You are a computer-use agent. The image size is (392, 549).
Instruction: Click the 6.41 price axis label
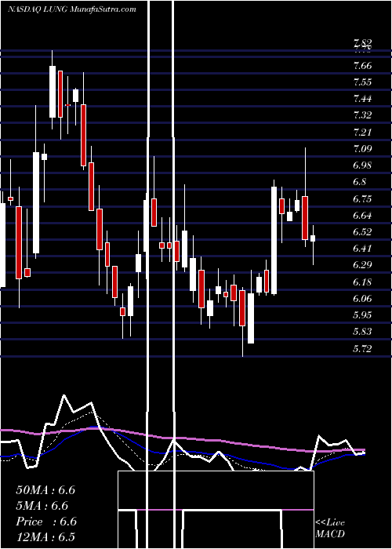[x=362, y=249]
